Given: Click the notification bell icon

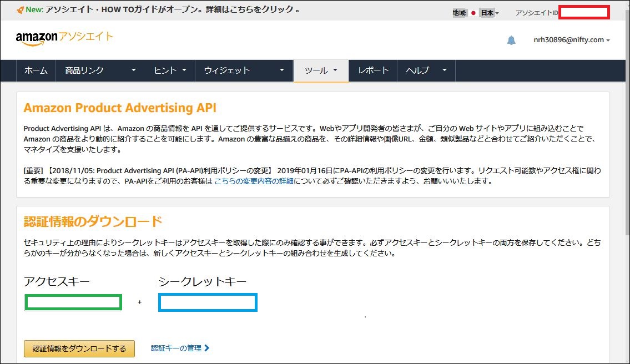Looking at the screenshot, I should [x=511, y=40].
